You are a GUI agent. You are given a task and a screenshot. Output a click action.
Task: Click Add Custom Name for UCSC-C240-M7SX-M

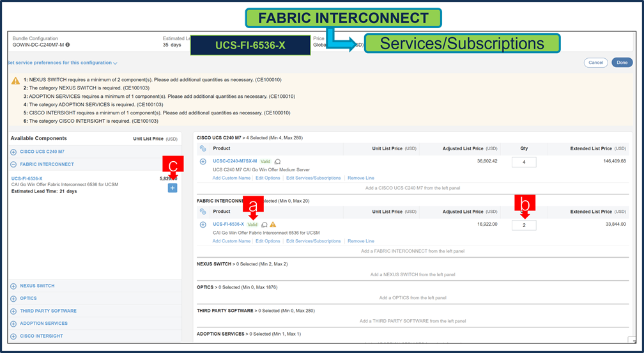pos(231,178)
